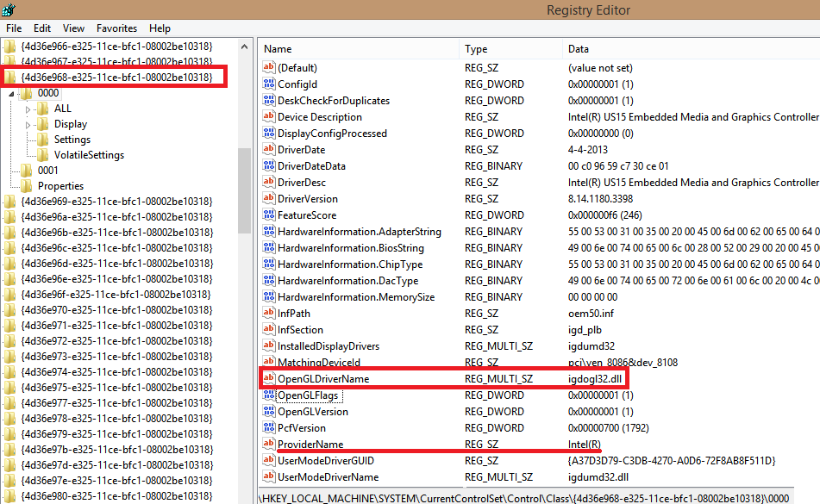Image resolution: width=820 pixels, height=504 pixels.
Task: Click REG_MULTI_SZ type of UserModeDriverName
Action: pyautogui.click(x=499, y=476)
